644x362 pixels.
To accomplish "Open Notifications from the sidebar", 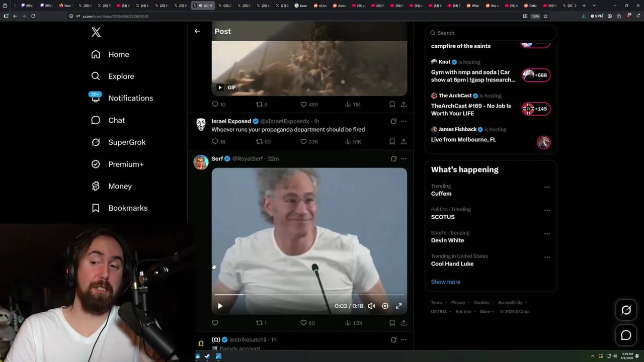I will [x=122, y=98].
